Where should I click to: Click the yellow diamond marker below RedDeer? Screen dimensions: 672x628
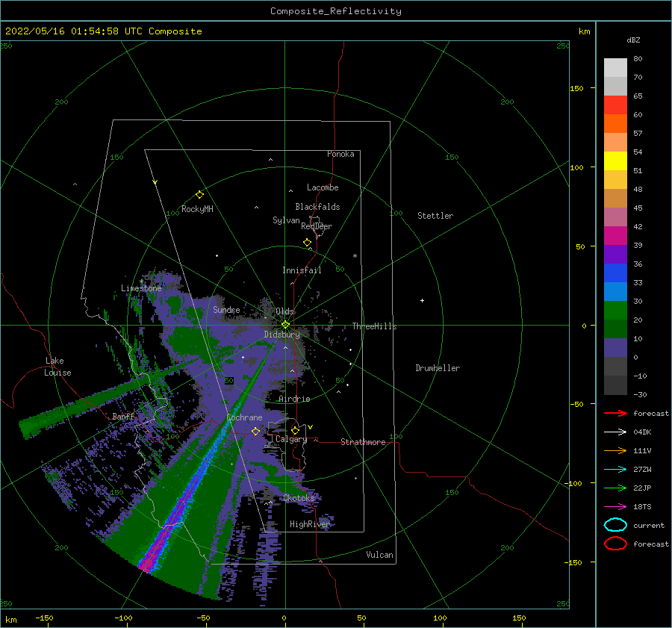click(308, 243)
